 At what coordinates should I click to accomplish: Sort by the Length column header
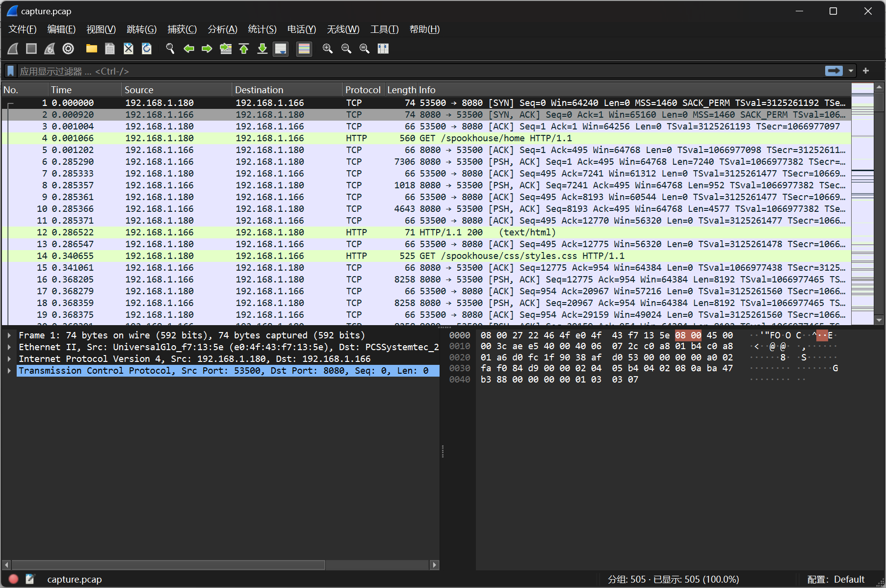(401, 90)
